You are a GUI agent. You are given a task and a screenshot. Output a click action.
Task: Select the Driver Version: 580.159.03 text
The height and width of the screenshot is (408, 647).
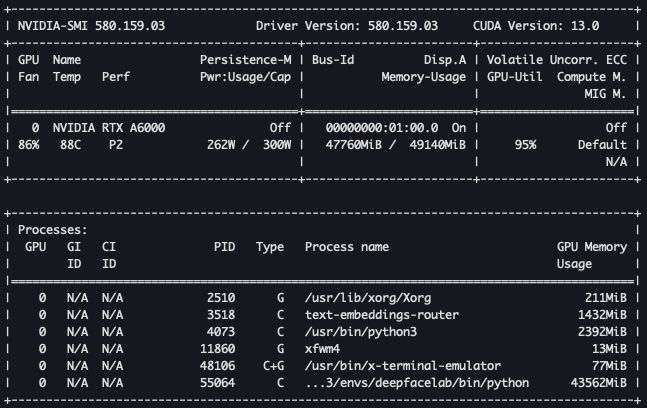tap(347, 26)
